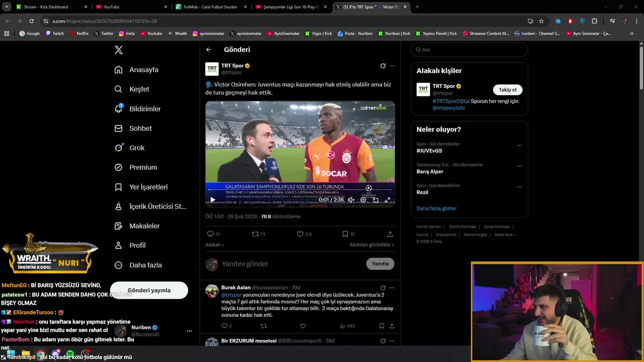Open Chrome tab search dropdown
Image resolution: width=644 pixels, height=362 pixels.
[7, 7]
